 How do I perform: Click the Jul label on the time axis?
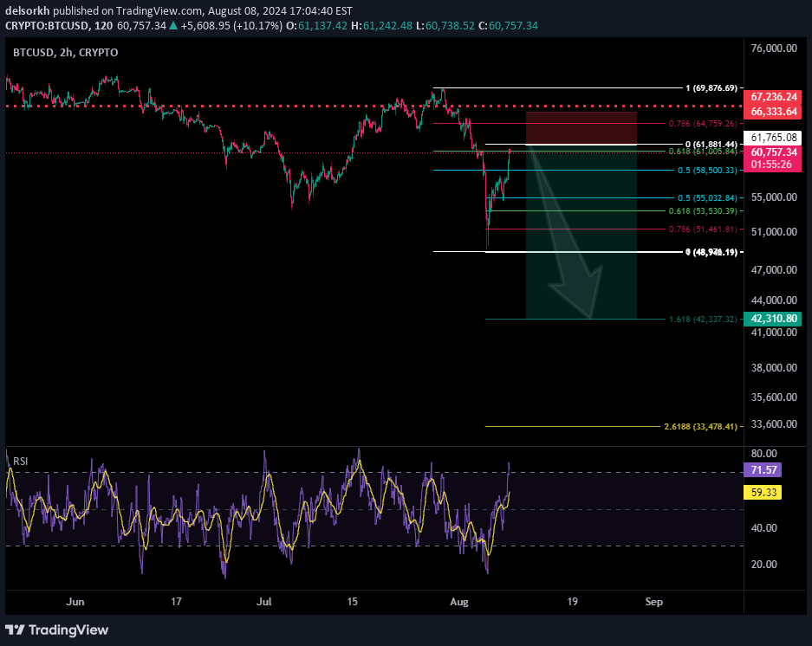(x=264, y=601)
